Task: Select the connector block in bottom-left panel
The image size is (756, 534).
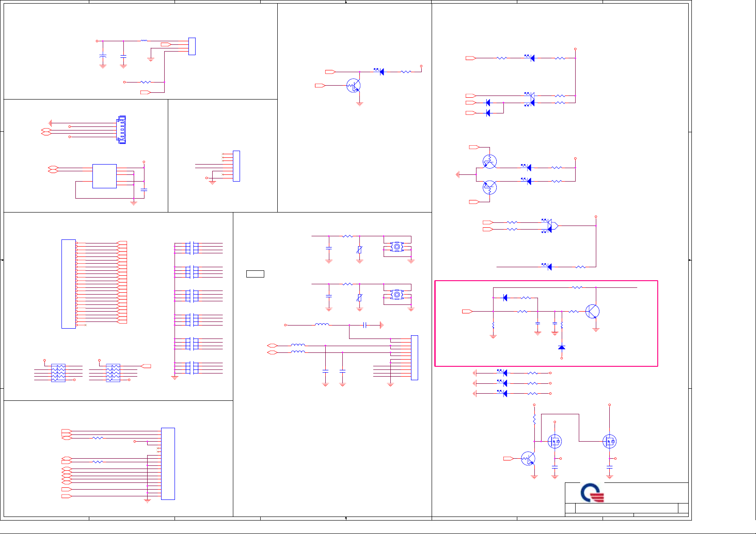Action: (x=168, y=464)
